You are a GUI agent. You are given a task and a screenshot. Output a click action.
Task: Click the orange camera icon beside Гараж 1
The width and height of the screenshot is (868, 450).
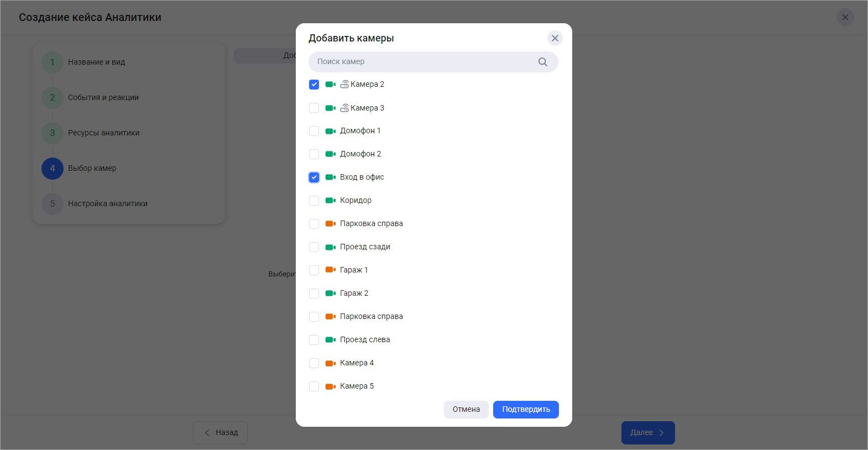331,270
